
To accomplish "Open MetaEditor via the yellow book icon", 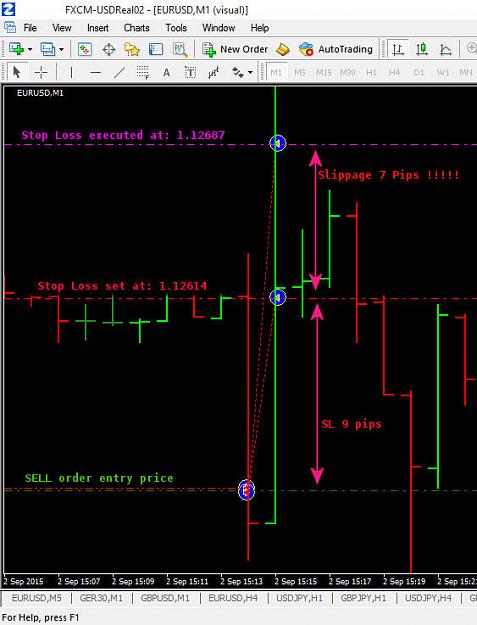I will (x=283, y=49).
